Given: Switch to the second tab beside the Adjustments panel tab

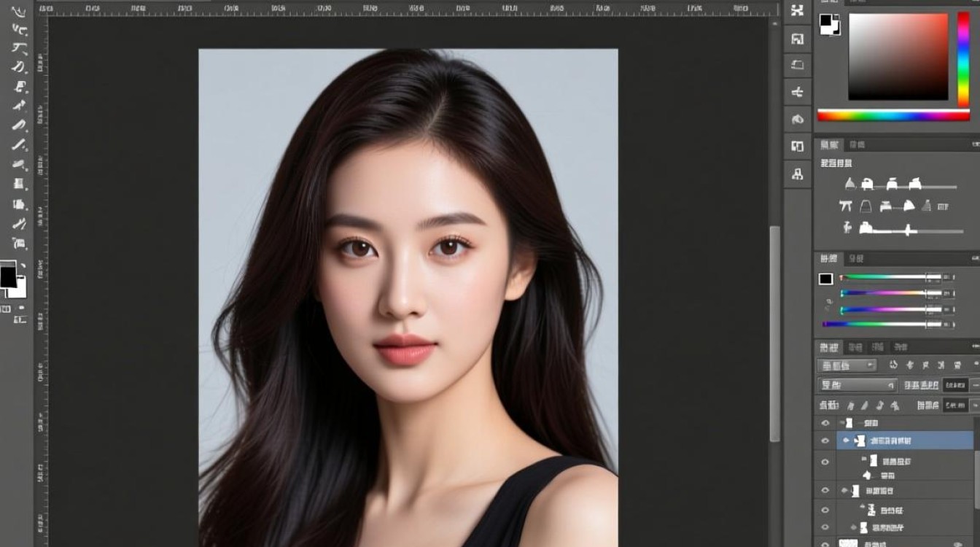Looking at the screenshot, I should pos(857,144).
